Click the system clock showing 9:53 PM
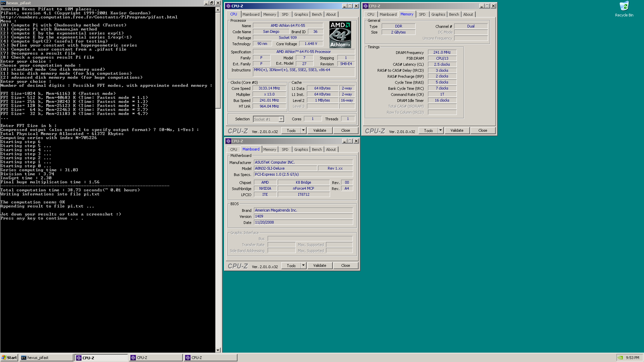Viewport: 644px width, 362px height. click(632, 358)
